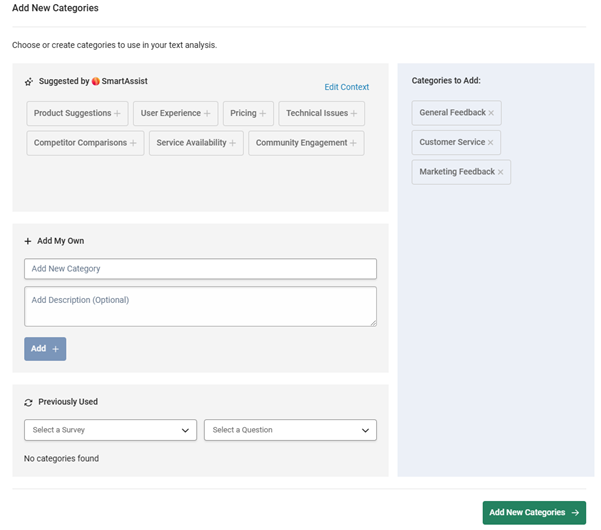Open the Select a Question dropdown

pyautogui.click(x=290, y=430)
